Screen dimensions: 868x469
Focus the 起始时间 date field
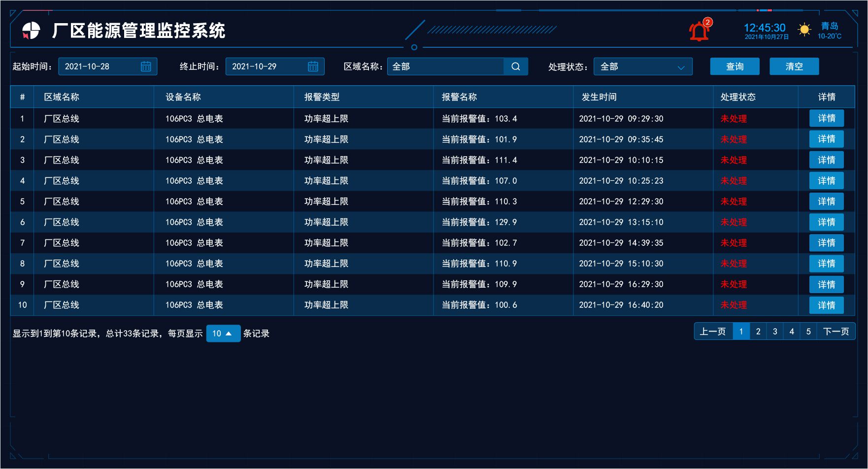coord(108,67)
